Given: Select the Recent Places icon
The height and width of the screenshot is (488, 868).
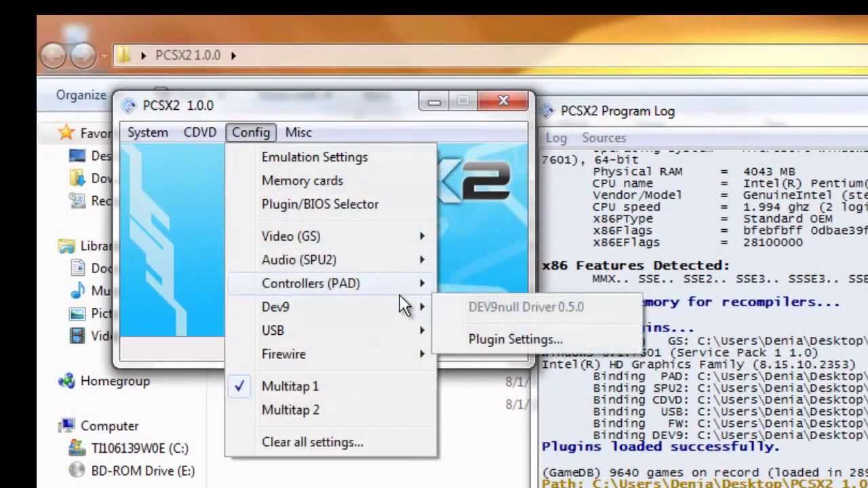Looking at the screenshot, I should coord(77,200).
